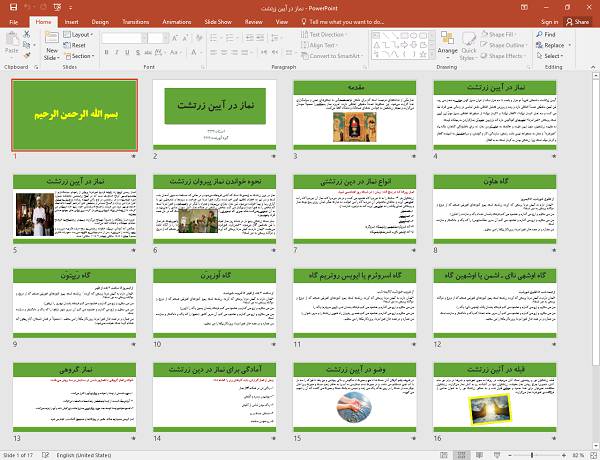The width and height of the screenshot is (600, 460).
Task: Click the Share button
Action: (x=578, y=22)
